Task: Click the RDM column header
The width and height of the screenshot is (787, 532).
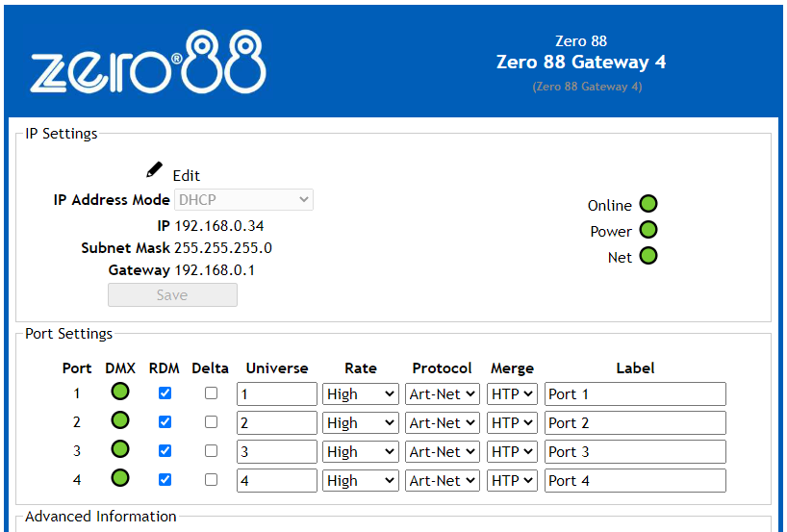Action: (x=165, y=367)
